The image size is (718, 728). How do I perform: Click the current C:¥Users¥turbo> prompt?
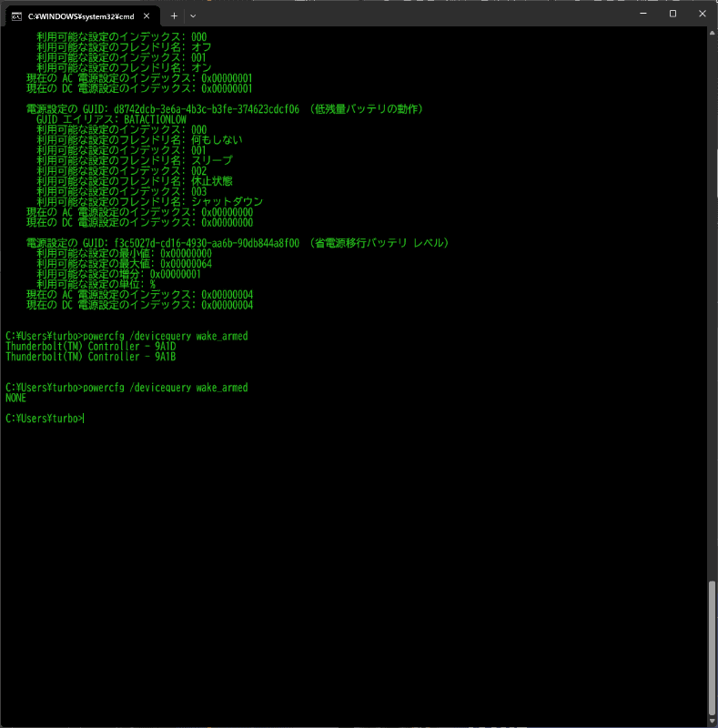pos(44,419)
